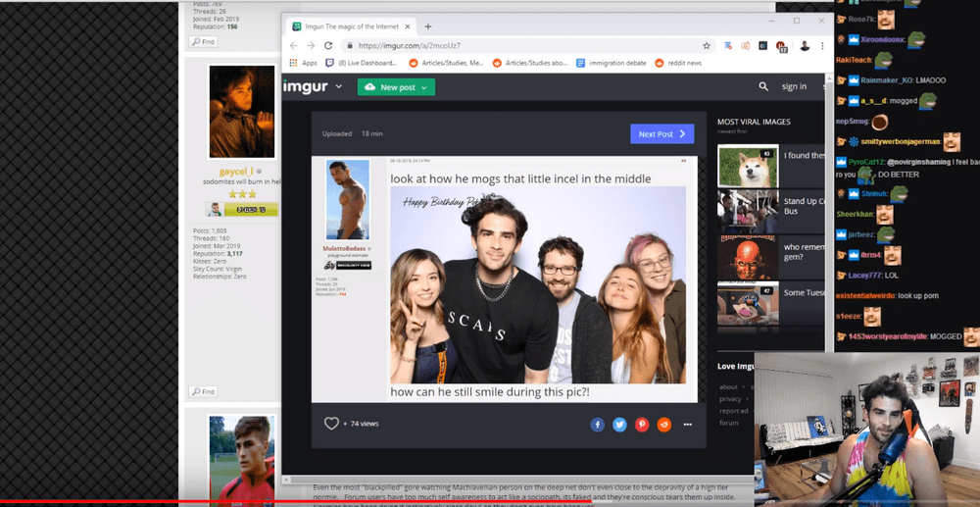
Task: Share the post via Pinterest icon
Action: click(x=642, y=425)
